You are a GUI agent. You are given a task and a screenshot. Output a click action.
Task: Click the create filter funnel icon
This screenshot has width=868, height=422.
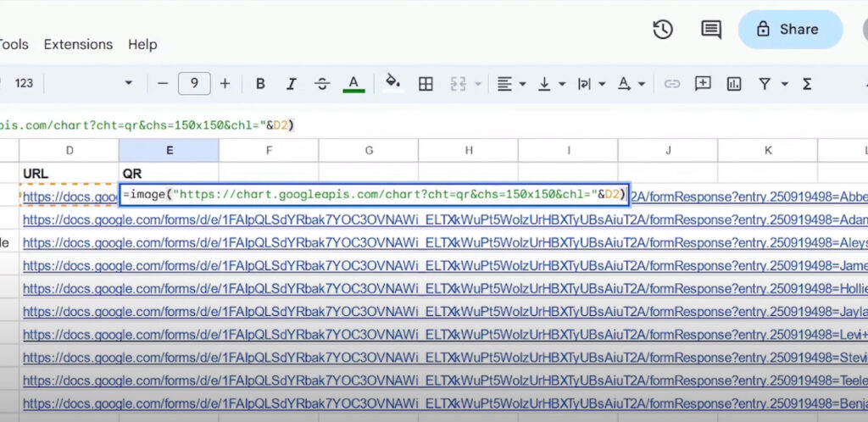(x=765, y=84)
